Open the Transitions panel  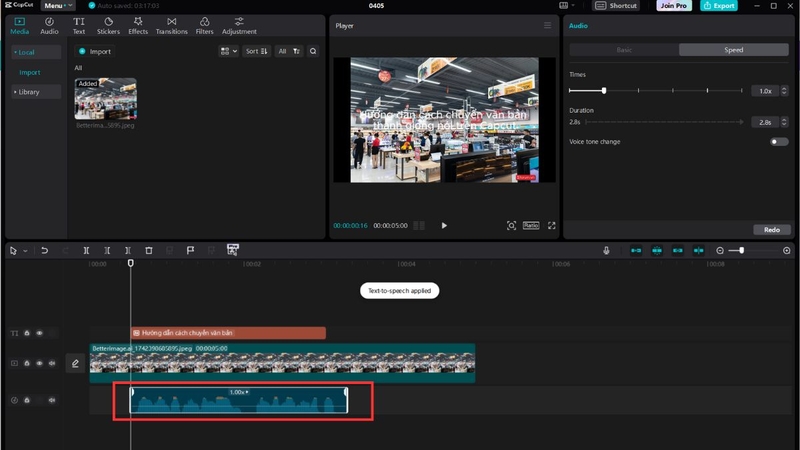pos(171,26)
